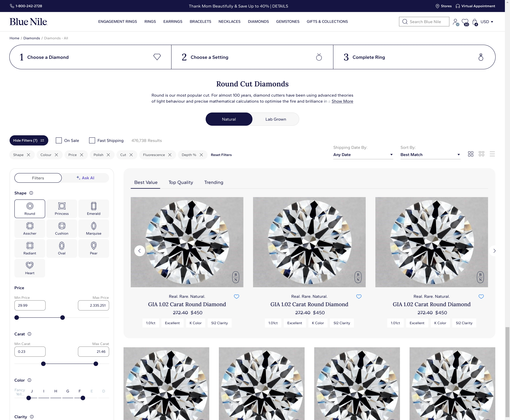Remove the Fluorescence filter chip
Viewport: 510px width, 420px height.
pos(170,155)
